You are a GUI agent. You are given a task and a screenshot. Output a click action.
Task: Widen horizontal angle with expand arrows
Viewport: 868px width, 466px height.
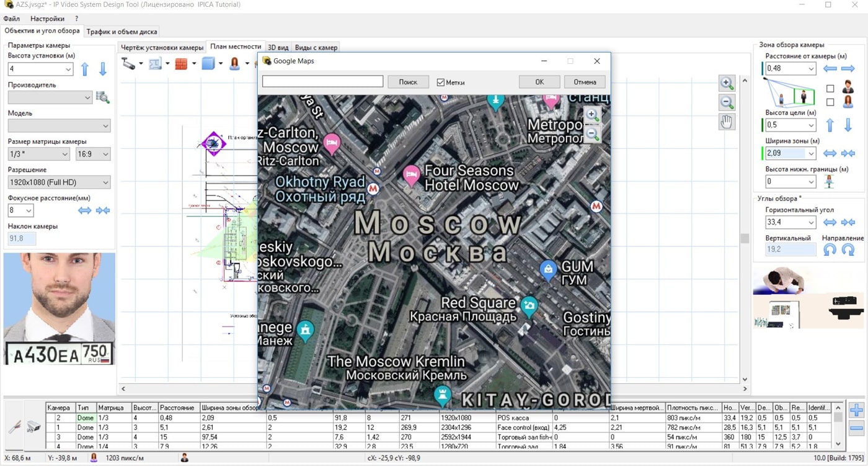coord(830,222)
